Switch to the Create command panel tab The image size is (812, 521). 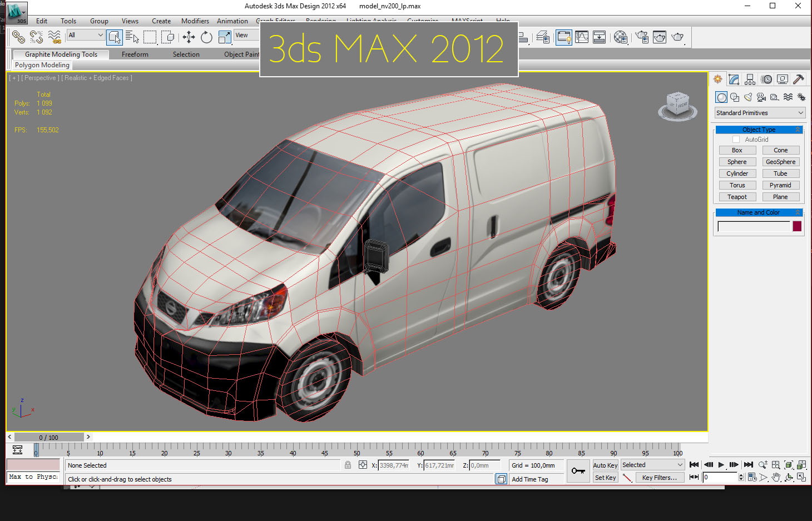pyautogui.click(x=718, y=80)
